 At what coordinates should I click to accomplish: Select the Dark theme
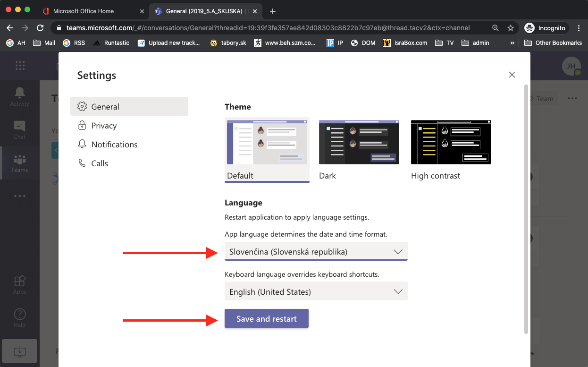[359, 149]
